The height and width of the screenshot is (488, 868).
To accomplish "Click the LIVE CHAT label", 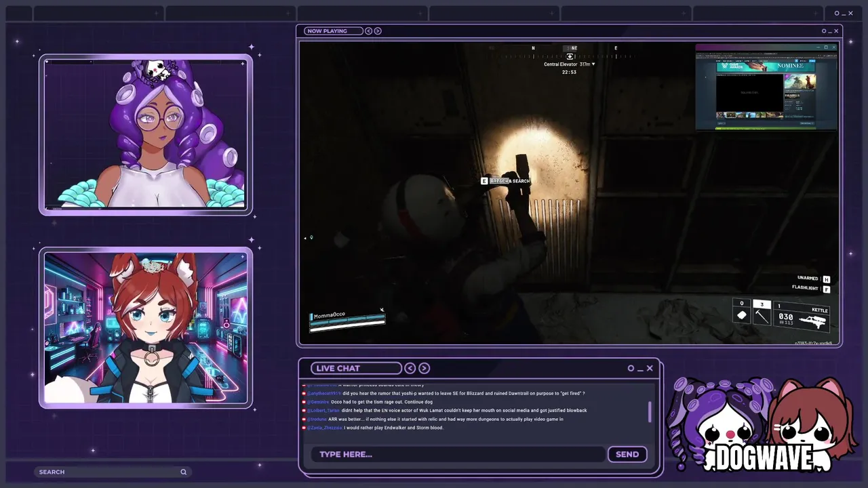I will click(338, 368).
